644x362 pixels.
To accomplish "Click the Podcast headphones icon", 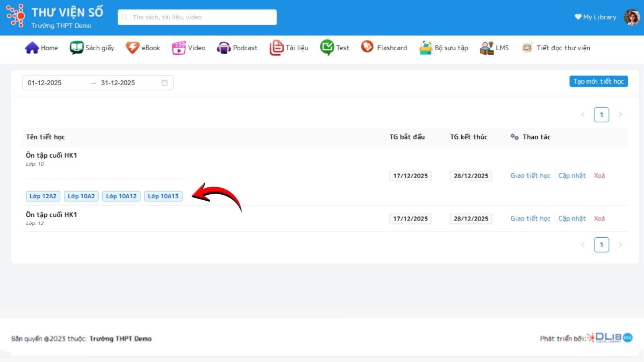I will 224,48.
